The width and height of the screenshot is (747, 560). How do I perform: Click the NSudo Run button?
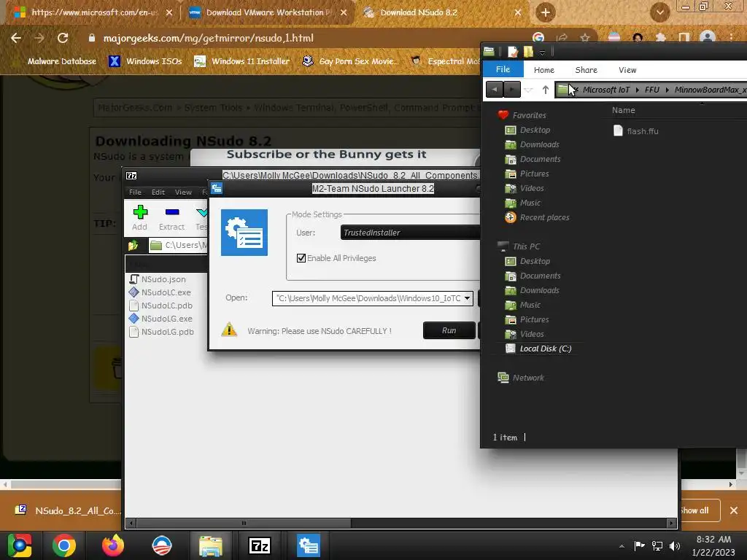449,330
